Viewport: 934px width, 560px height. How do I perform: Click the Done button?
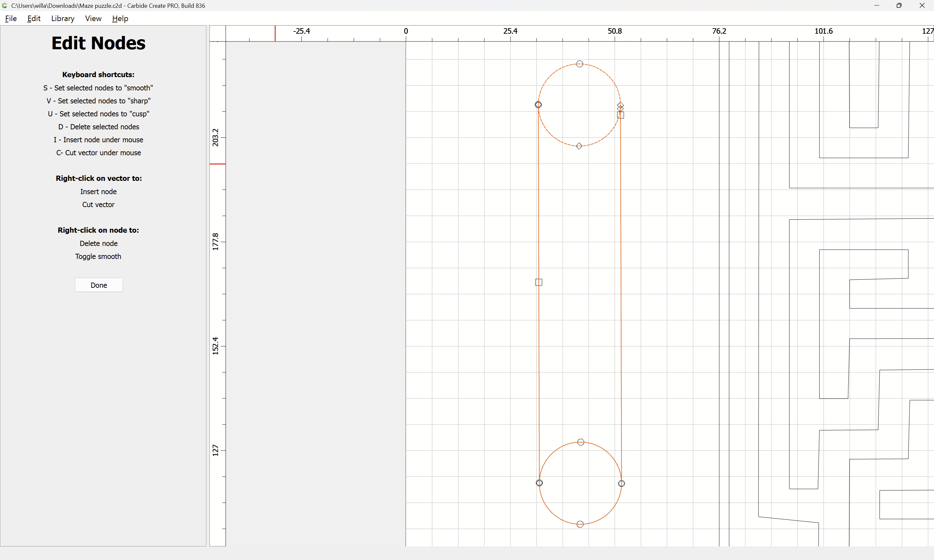99,285
